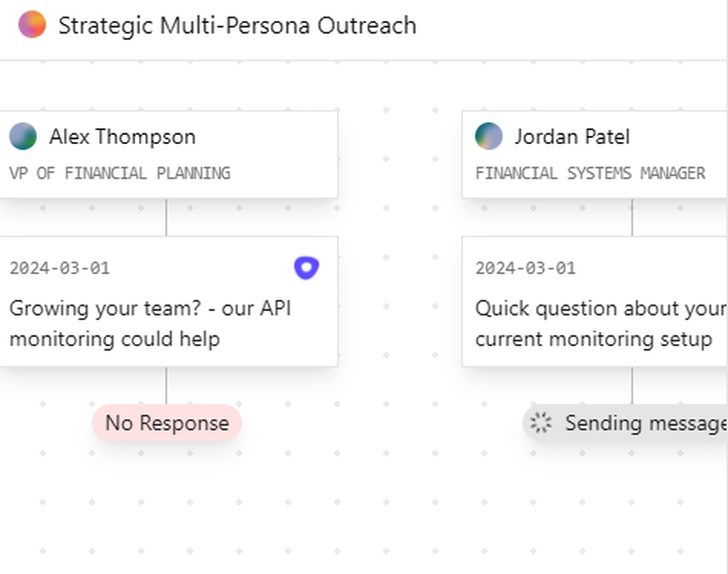Open the Alex Thompson name link

[x=122, y=137]
